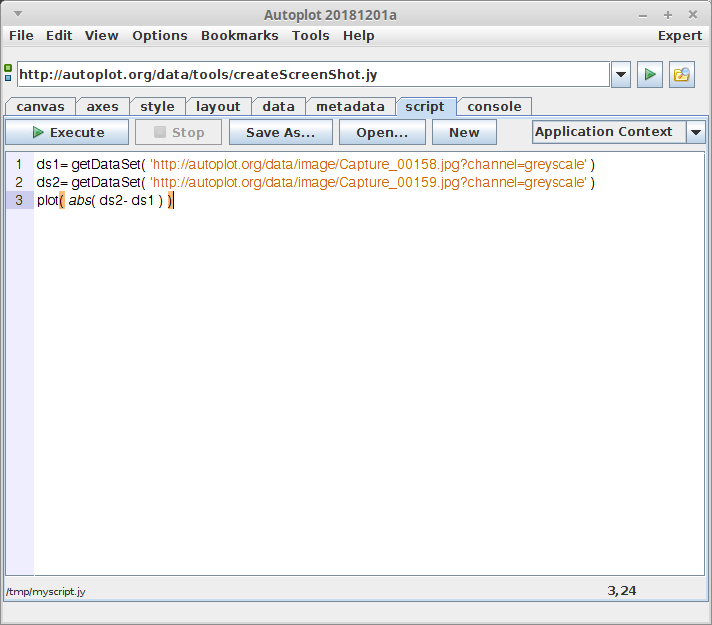Image resolution: width=712 pixels, height=625 pixels.
Task: Select the metadata tab
Action: pos(350,107)
